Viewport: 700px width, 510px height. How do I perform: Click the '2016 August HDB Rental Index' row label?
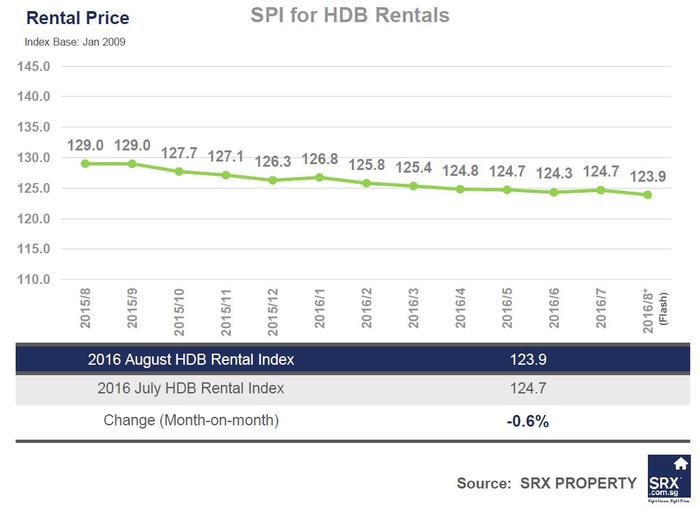click(191, 360)
